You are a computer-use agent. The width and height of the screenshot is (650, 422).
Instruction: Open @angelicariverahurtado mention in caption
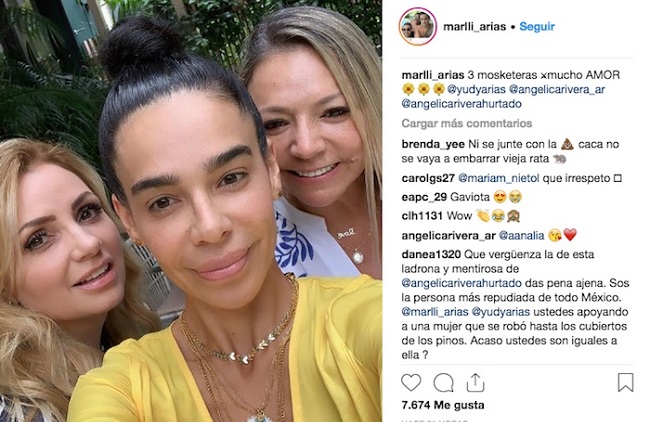(x=461, y=104)
